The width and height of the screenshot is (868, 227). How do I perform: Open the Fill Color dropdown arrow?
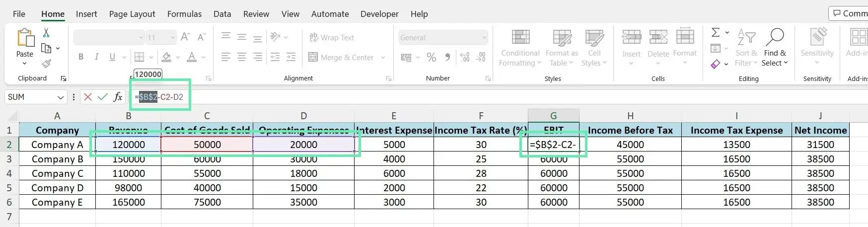[178, 58]
